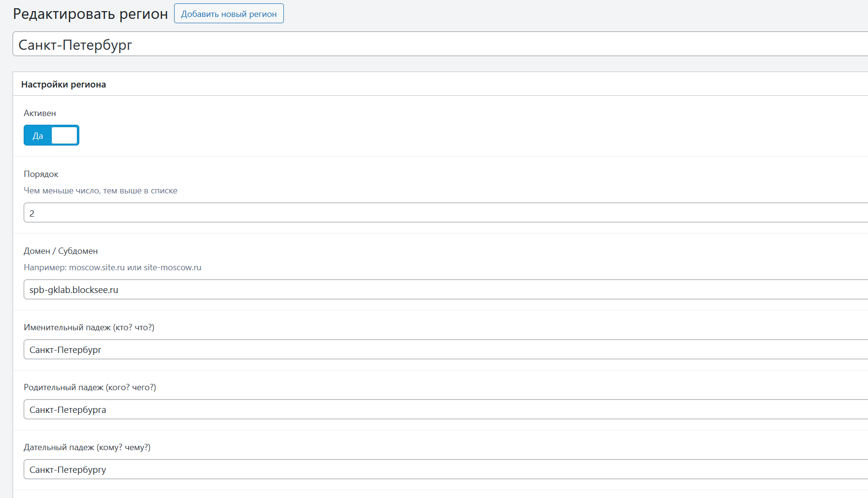Click the example hint text with moscow.site.ru
This screenshot has width=868, height=498.
113,267
